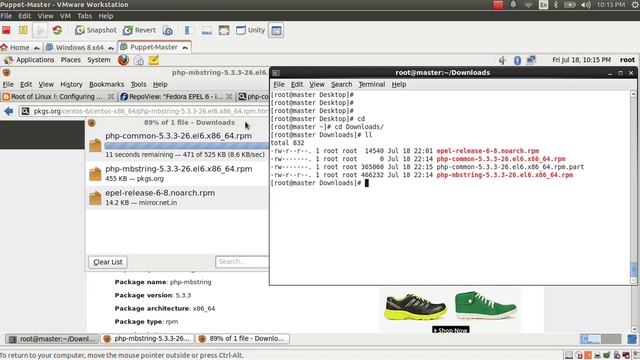This screenshot has width=640, height=360.
Task: Open the guest System menu
Action: click(x=99, y=60)
